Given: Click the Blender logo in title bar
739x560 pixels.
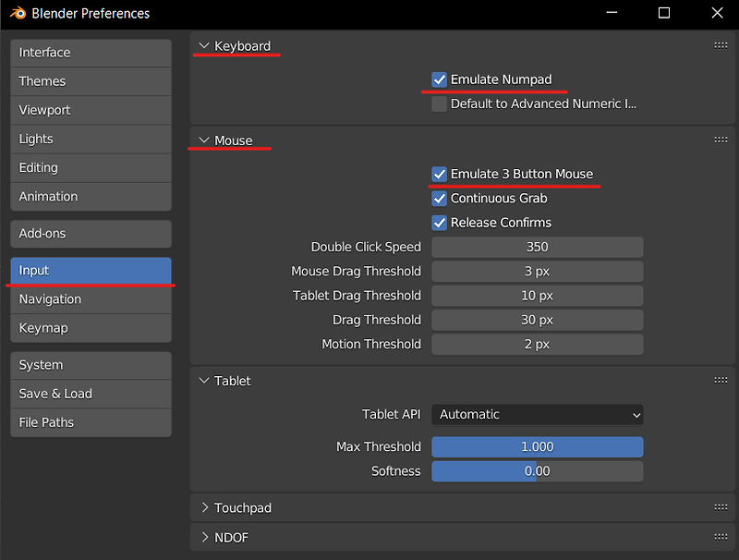Looking at the screenshot, I should point(18,13).
